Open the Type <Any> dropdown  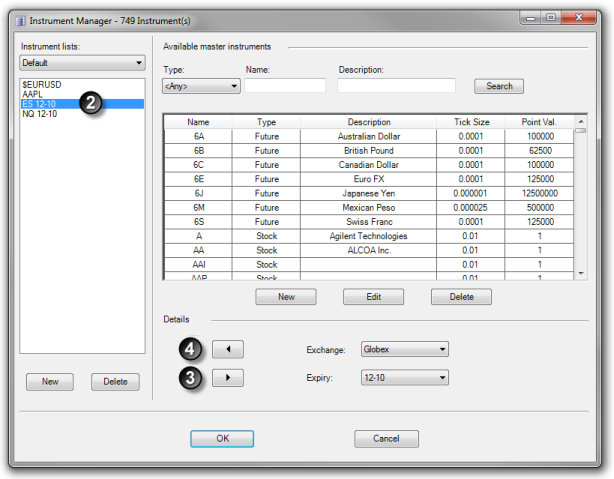pyautogui.click(x=201, y=86)
